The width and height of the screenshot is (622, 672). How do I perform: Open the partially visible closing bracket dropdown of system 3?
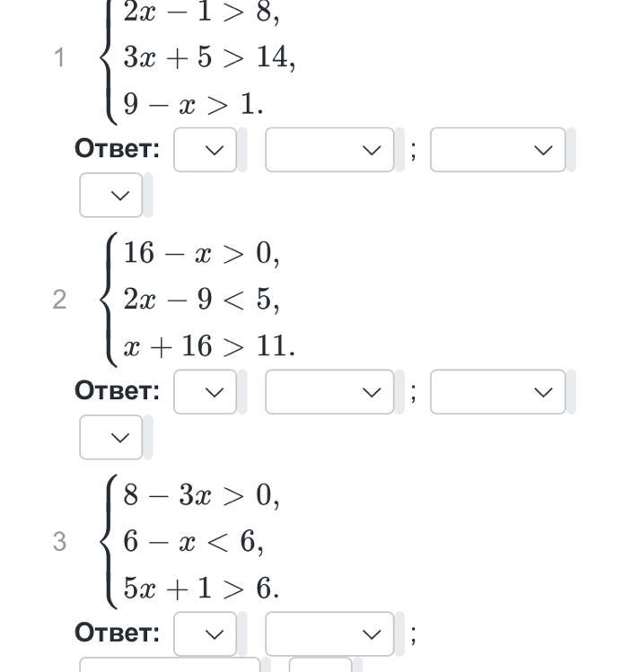(320, 665)
